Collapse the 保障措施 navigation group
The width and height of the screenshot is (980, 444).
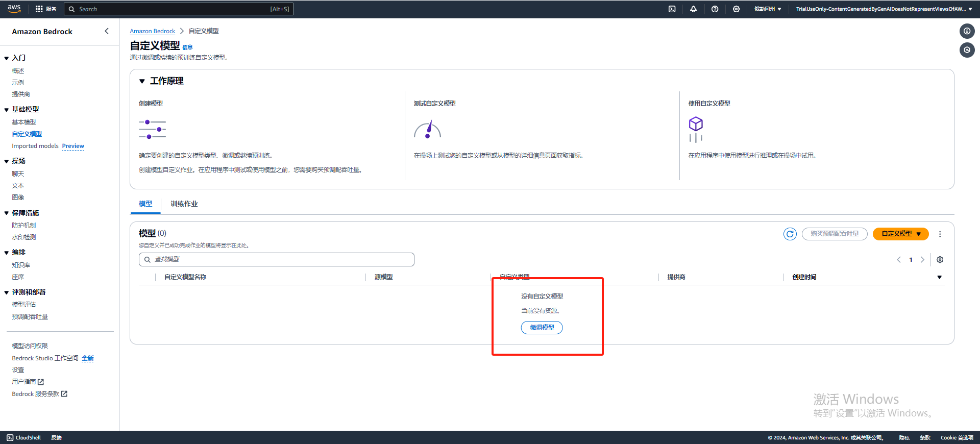click(x=6, y=213)
